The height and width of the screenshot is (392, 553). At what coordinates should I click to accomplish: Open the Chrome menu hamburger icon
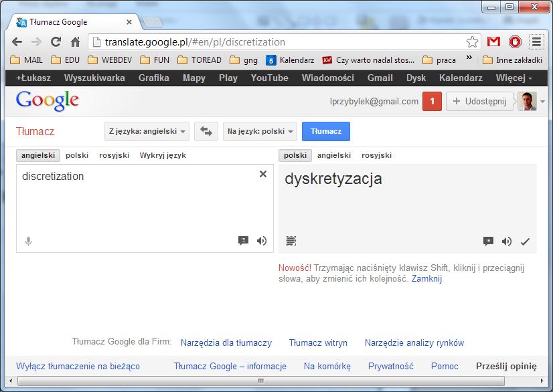click(536, 42)
